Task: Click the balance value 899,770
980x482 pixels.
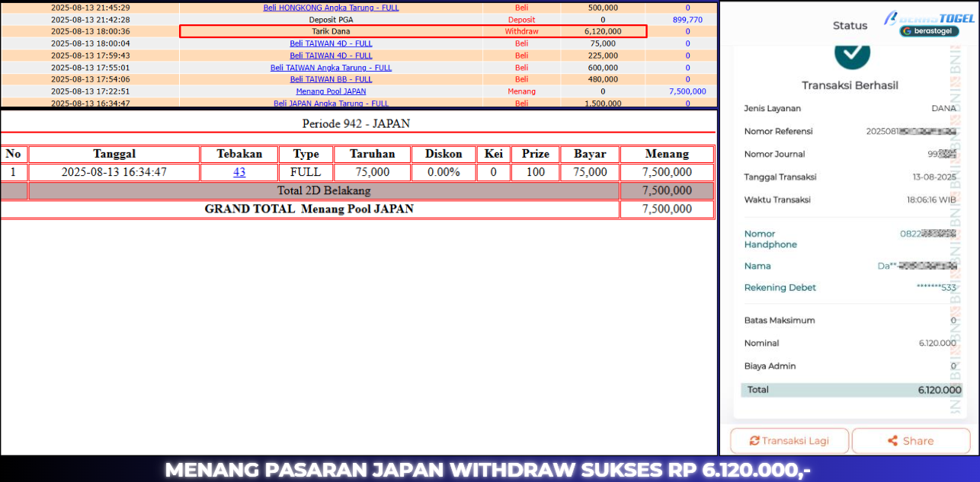Action: pyautogui.click(x=687, y=20)
